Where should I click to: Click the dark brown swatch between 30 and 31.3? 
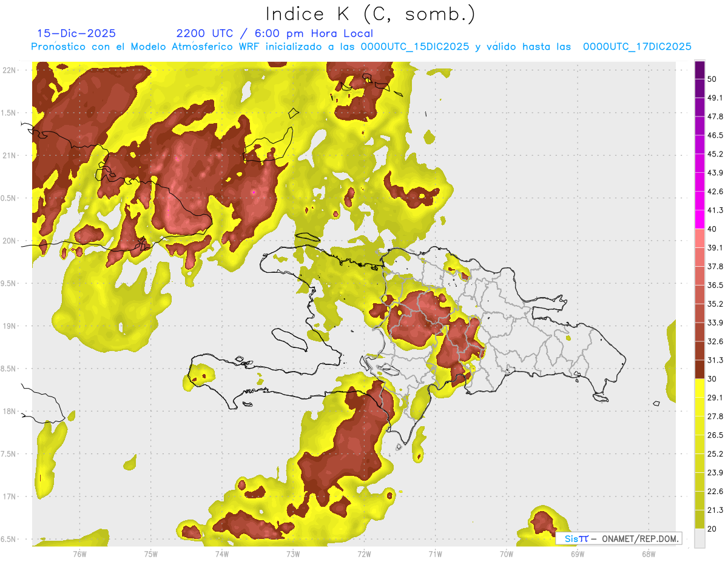pyautogui.click(x=699, y=369)
